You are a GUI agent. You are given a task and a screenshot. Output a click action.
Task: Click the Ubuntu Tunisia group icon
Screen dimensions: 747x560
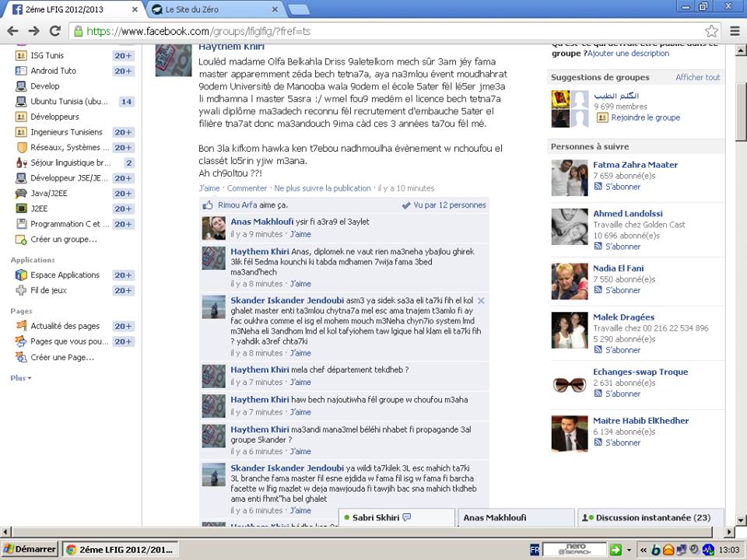(21, 101)
